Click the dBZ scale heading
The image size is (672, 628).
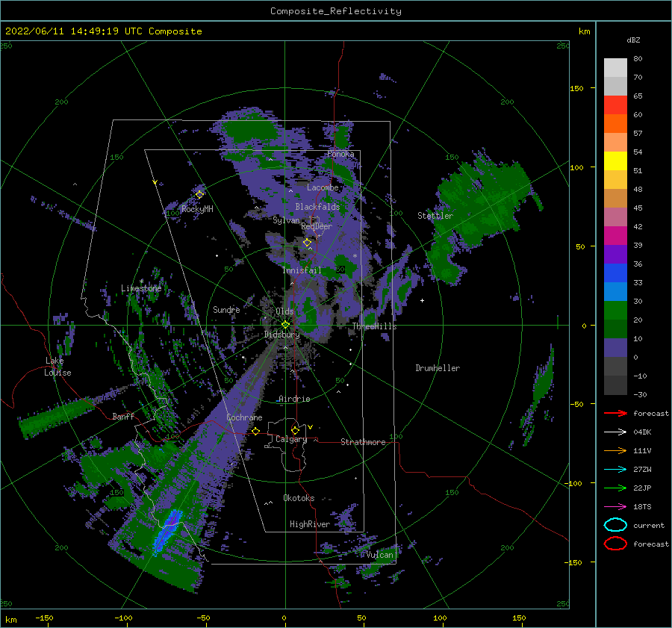[633, 40]
